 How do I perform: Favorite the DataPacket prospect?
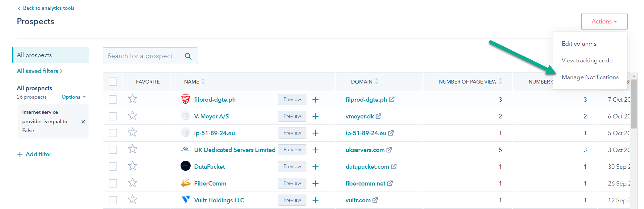(133, 166)
